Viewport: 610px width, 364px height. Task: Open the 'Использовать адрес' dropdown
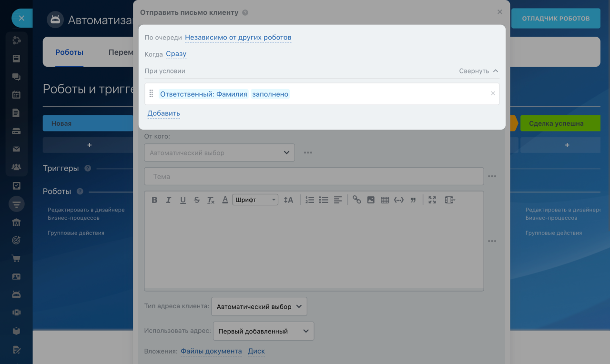tap(263, 331)
